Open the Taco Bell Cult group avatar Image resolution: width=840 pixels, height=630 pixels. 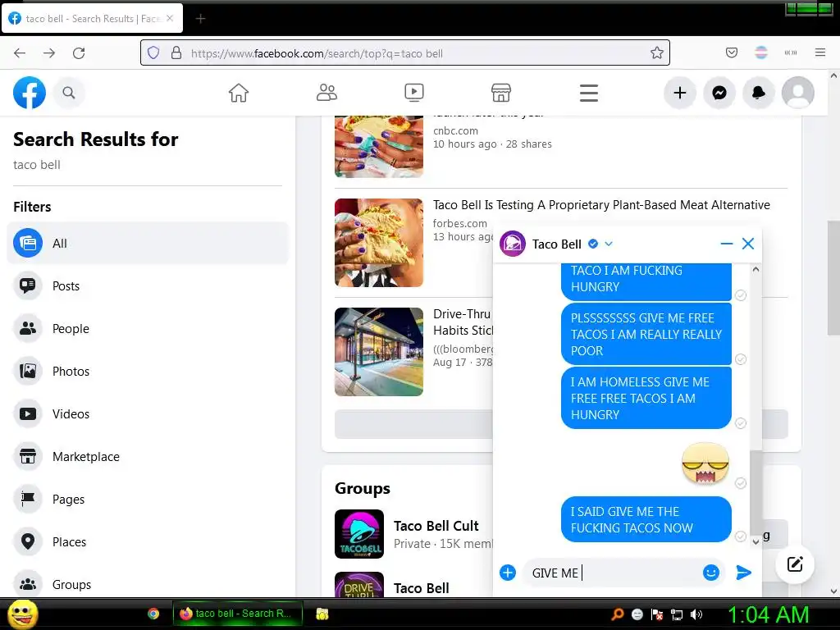[x=359, y=533]
